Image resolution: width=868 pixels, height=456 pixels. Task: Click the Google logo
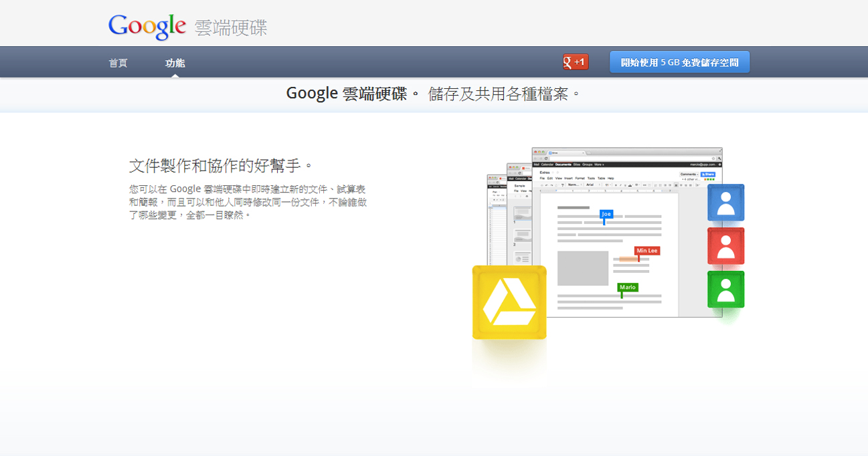[147, 27]
